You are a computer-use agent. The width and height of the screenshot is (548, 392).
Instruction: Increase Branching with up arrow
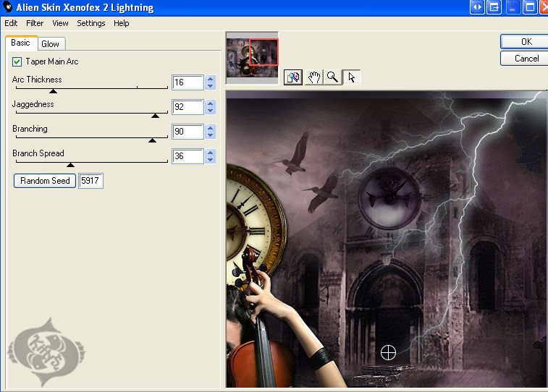tap(210, 128)
